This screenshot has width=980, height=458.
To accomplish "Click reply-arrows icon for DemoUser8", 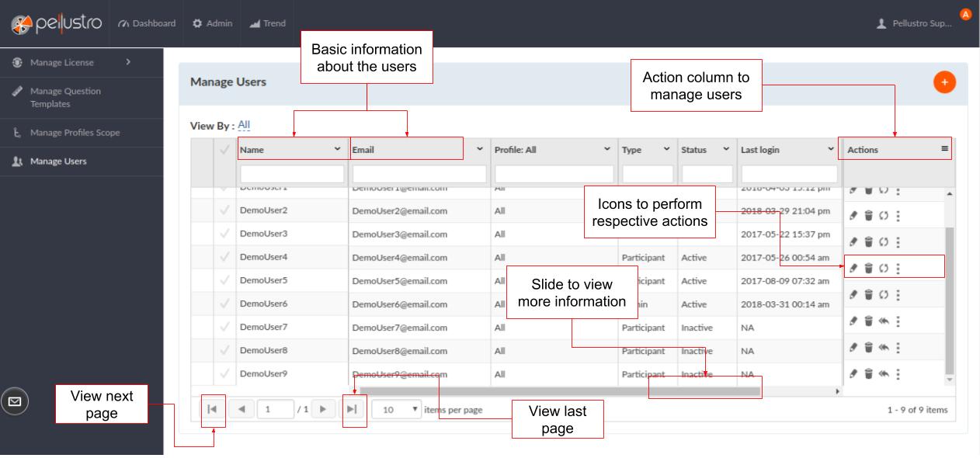I will 882,349.
